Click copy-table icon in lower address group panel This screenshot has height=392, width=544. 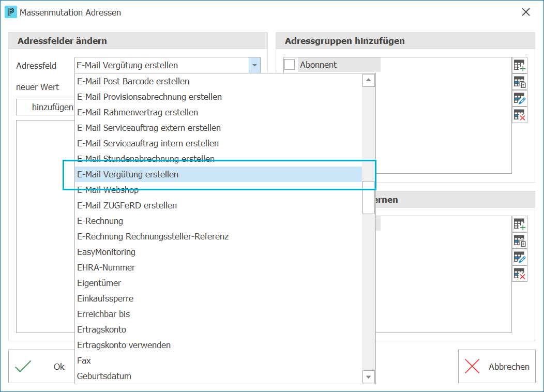pos(520,241)
